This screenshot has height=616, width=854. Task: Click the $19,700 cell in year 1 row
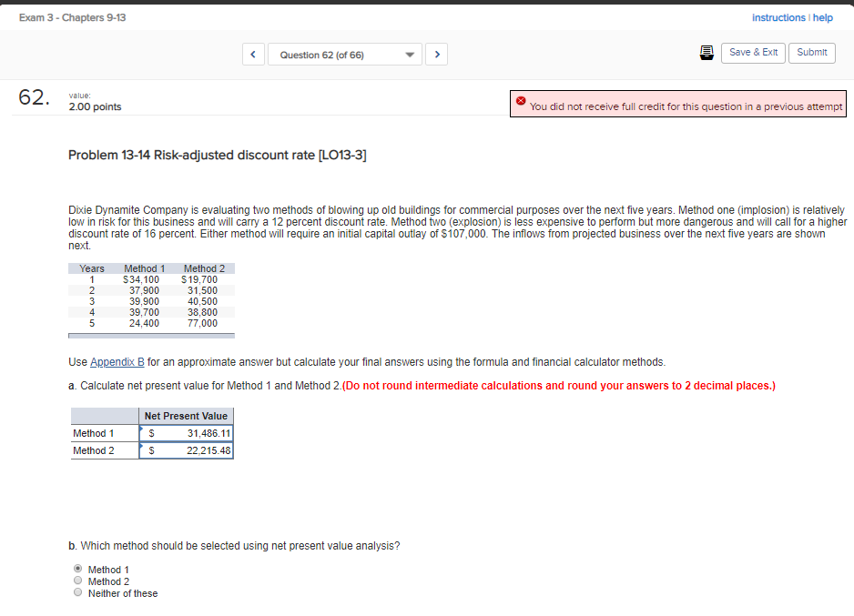199,279
